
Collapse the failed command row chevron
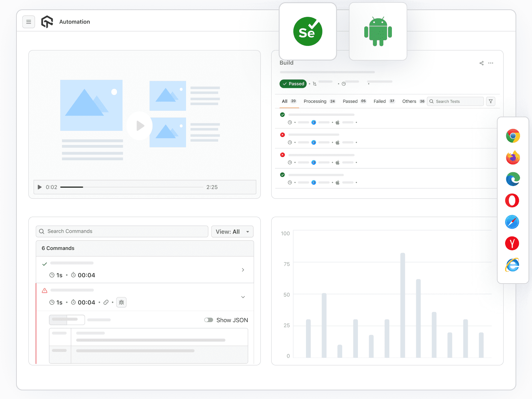pyautogui.click(x=243, y=297)
